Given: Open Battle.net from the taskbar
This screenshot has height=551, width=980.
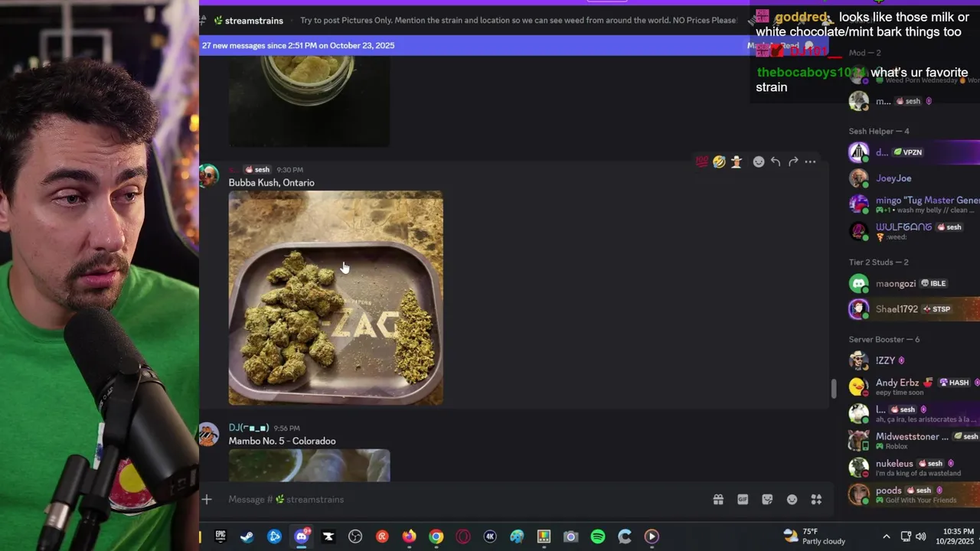Looking at the screenshot, I should (274, 536).
